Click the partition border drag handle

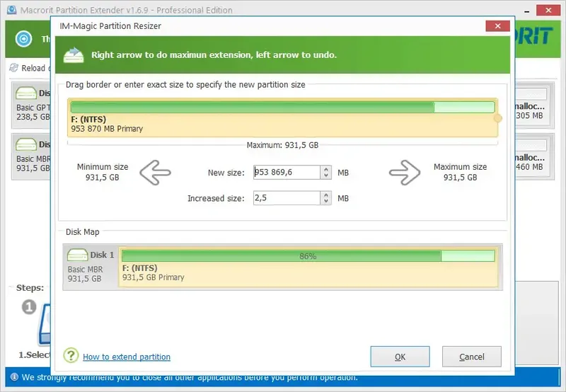pos(498,118)
